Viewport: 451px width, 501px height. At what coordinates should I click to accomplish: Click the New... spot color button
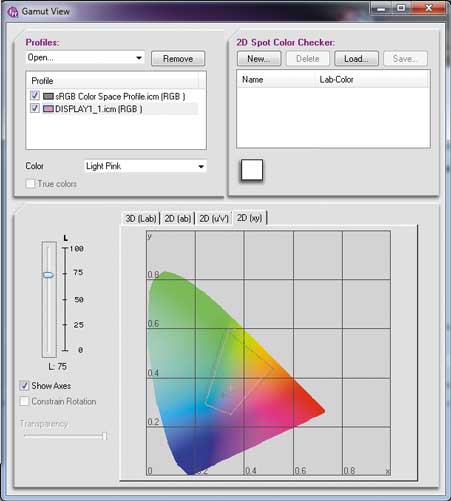(259, 59)
